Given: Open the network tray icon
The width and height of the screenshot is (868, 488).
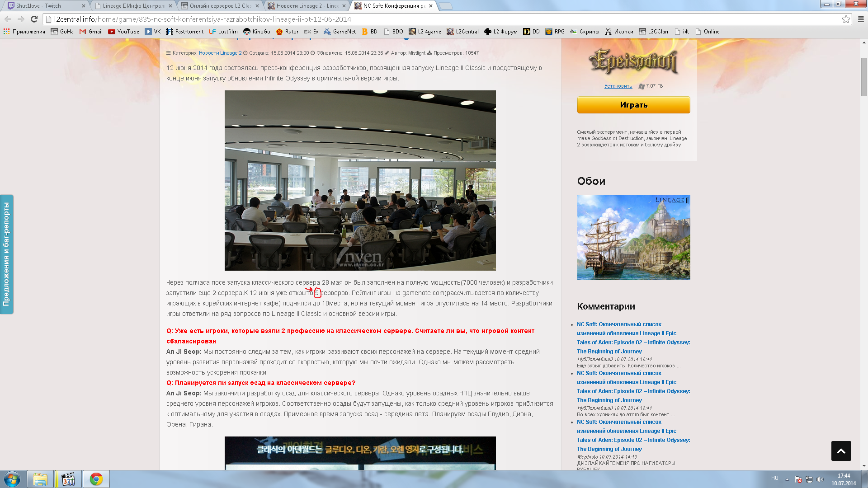Looking at the screenshot, I should (x=809, y=479).
